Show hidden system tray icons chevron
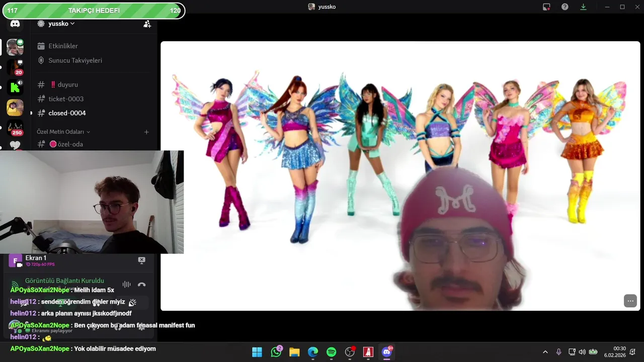This screenshot has width=644, height=362. 545,352
